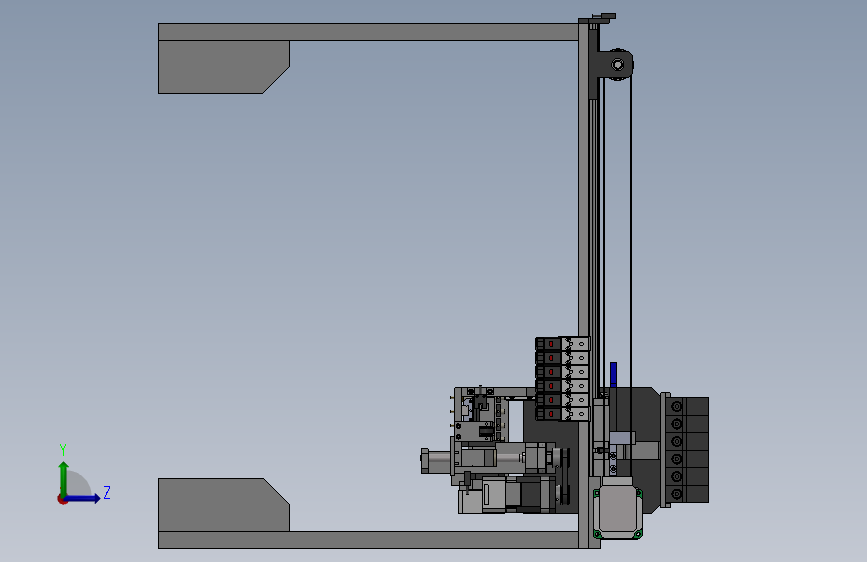Select the stepper motor with green corner mounts

point(618,509)
